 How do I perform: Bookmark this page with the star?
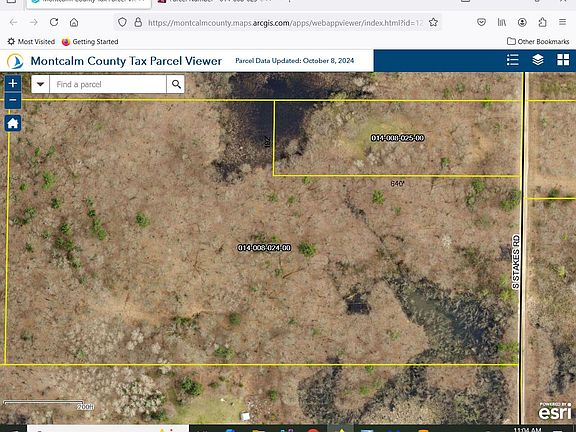click(433, 22)
